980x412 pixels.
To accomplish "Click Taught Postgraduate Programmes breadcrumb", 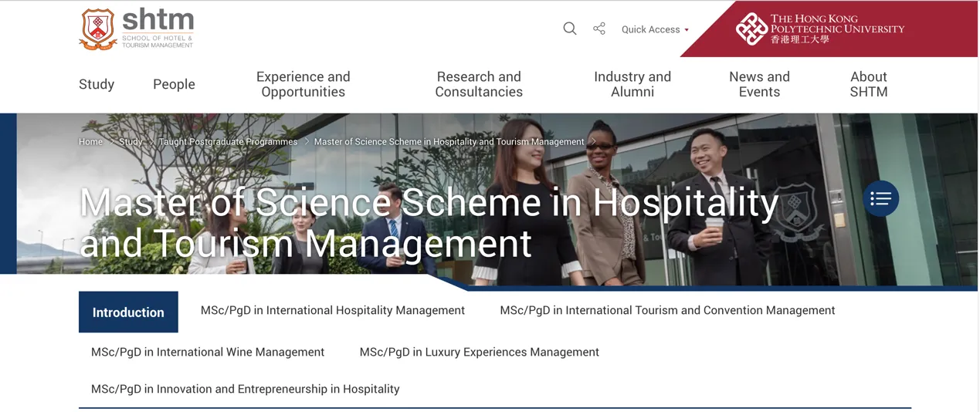I will point(228,142).
